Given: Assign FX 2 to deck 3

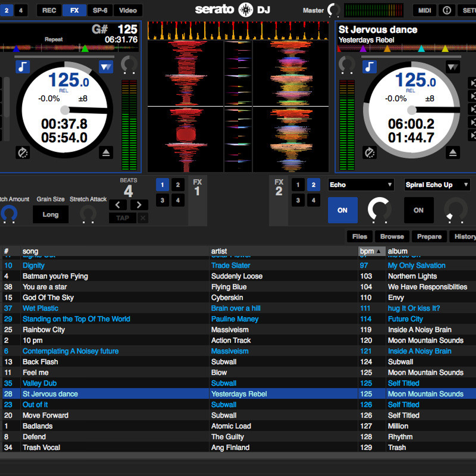Looking at the screenshot, I should point(298,200).
